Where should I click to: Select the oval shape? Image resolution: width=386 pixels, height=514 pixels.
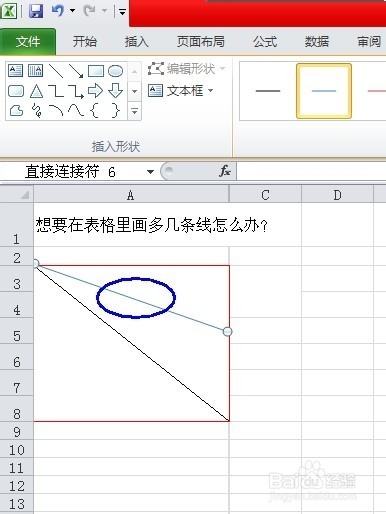(x=115, y=71)
